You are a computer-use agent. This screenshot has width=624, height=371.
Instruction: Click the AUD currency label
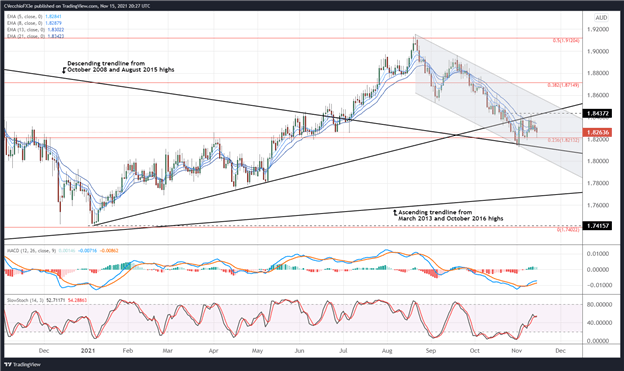(x=601, y=18)
